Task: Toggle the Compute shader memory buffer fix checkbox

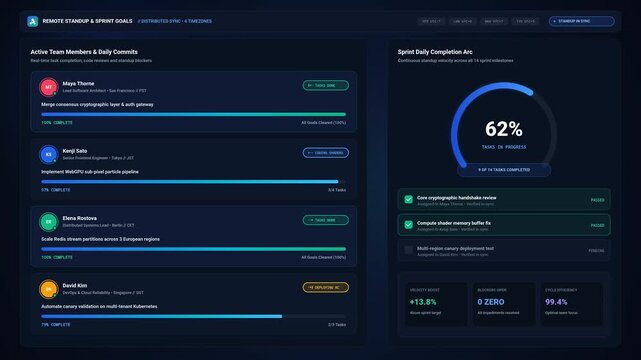Action: point(408,225)
